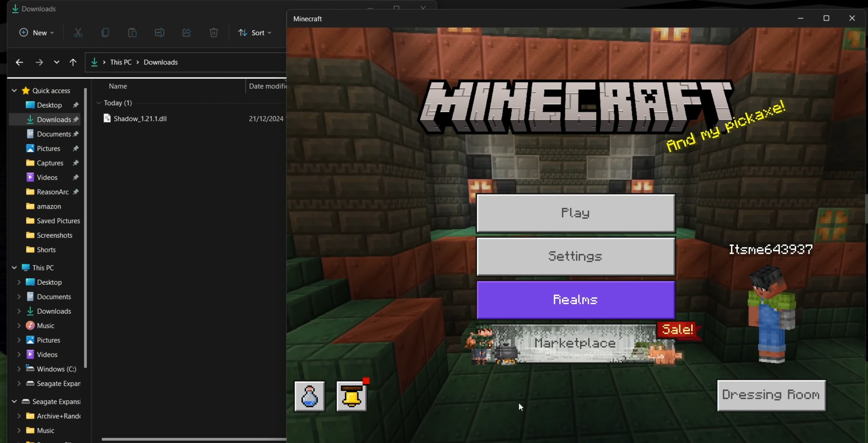The width and height of the screenshot is (868, 443).
Task: Go forward using Explorer's forward arrow
Action: [39, 62]
